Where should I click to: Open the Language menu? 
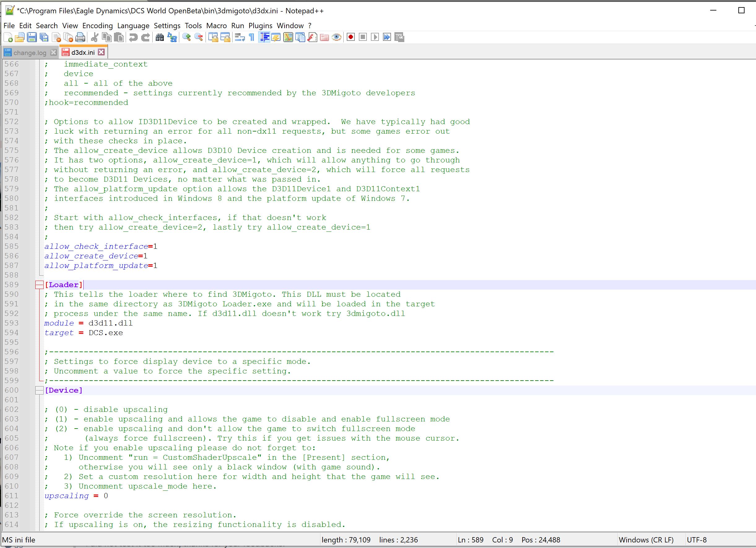133,26
